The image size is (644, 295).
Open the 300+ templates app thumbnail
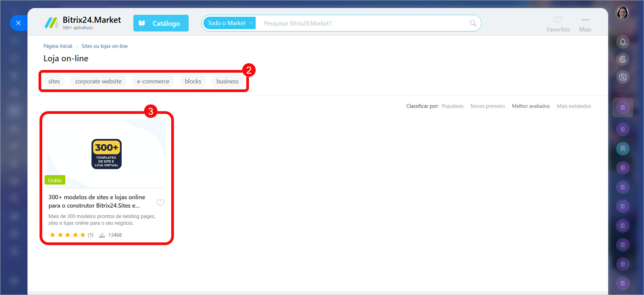tap(107, 154)
